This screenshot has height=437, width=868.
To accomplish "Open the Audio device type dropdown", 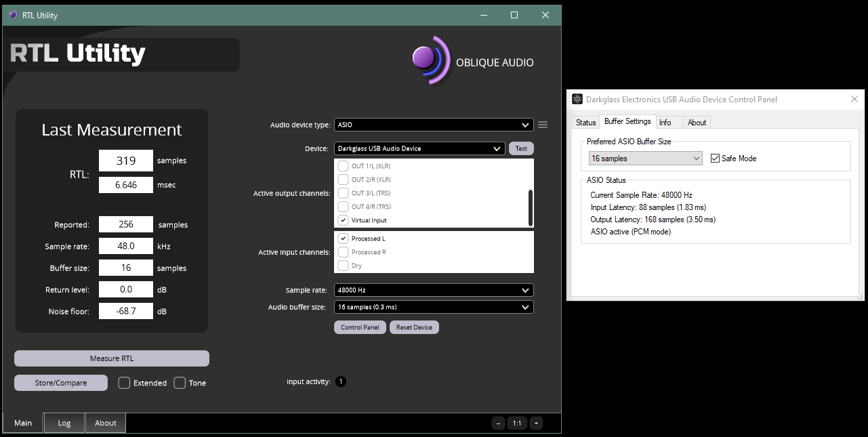I will click(x=434, y=125).
